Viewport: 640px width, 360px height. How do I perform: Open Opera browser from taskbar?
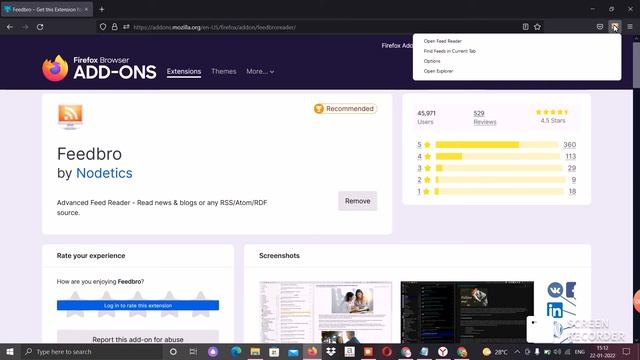click(387, 351)
